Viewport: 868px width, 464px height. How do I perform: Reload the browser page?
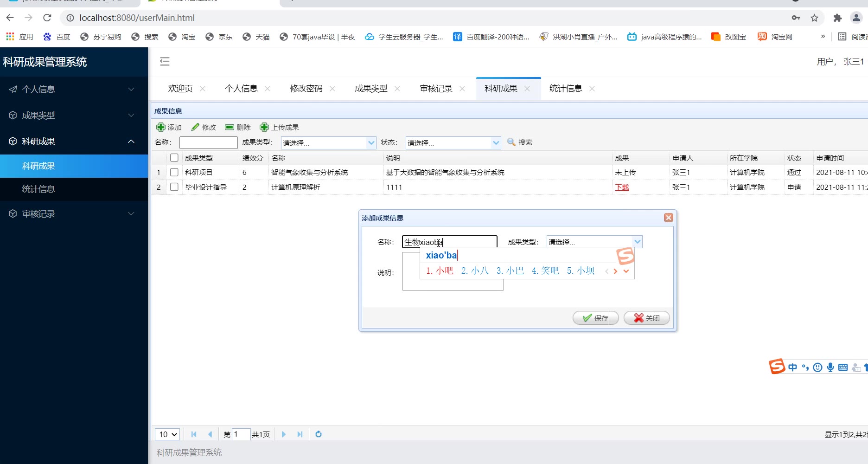click(47, 18)
